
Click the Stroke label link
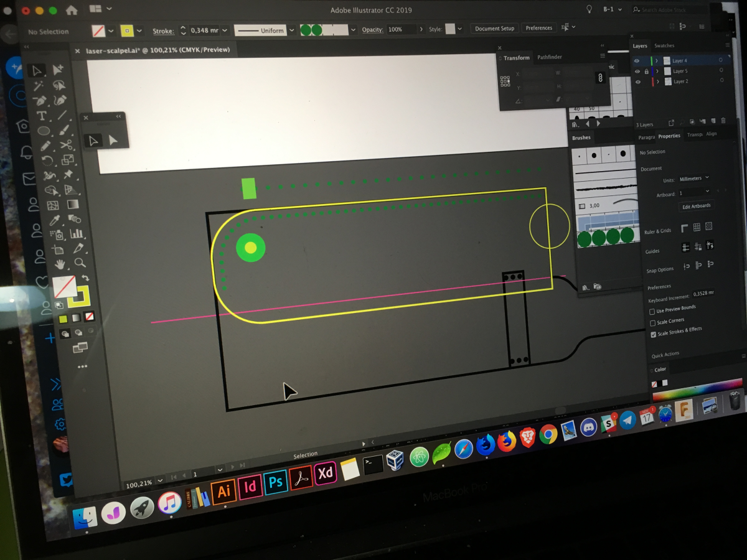pos(163,31)
